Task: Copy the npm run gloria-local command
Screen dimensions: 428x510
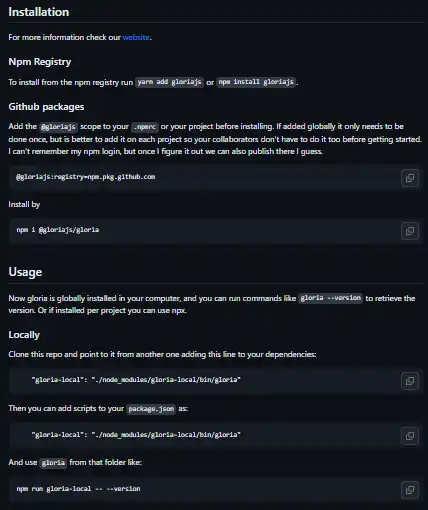Action: 410,490
